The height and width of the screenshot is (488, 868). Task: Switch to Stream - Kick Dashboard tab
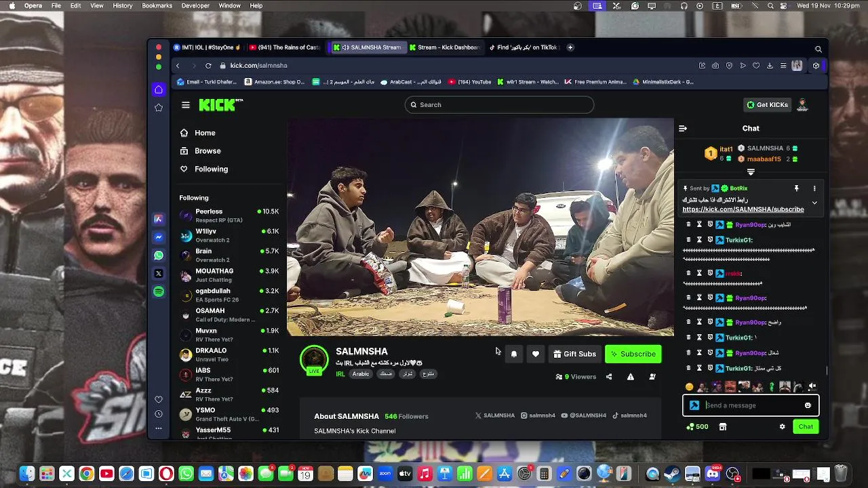click(444, 47)
